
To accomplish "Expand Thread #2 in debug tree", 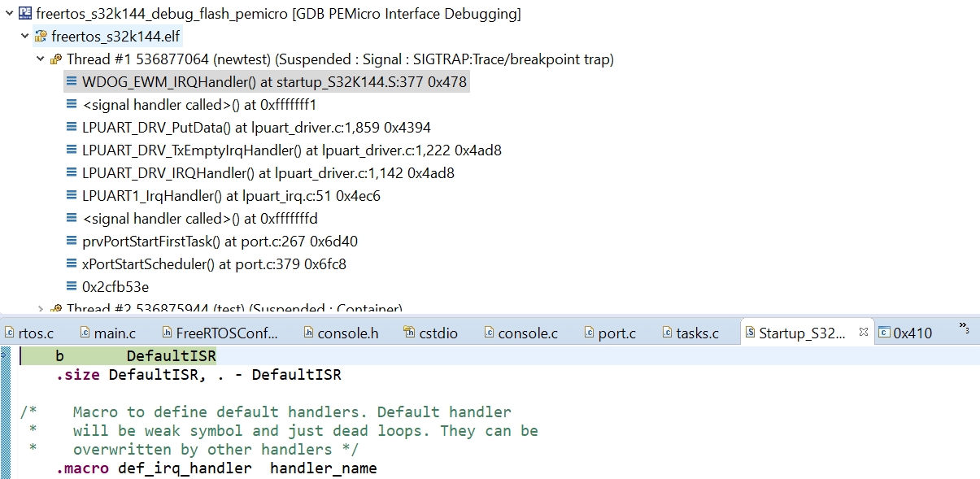I will point(40,309).
